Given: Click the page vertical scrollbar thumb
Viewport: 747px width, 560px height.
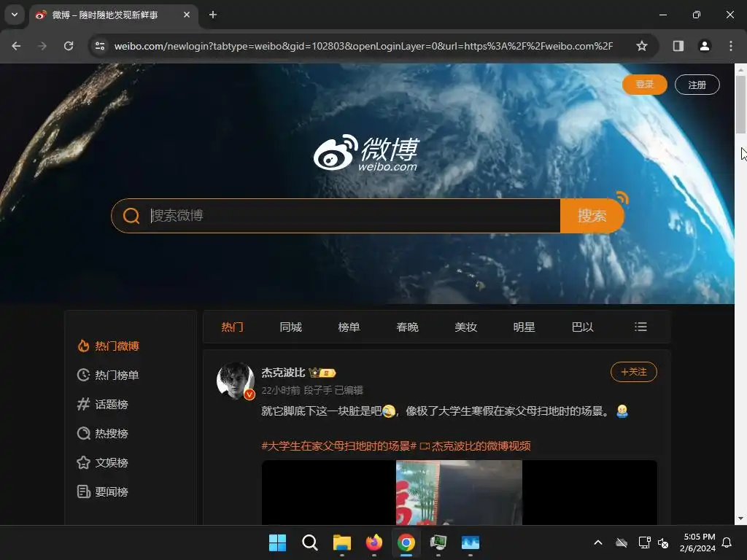Looking at the screenshot, I should [x=740, y=104].
